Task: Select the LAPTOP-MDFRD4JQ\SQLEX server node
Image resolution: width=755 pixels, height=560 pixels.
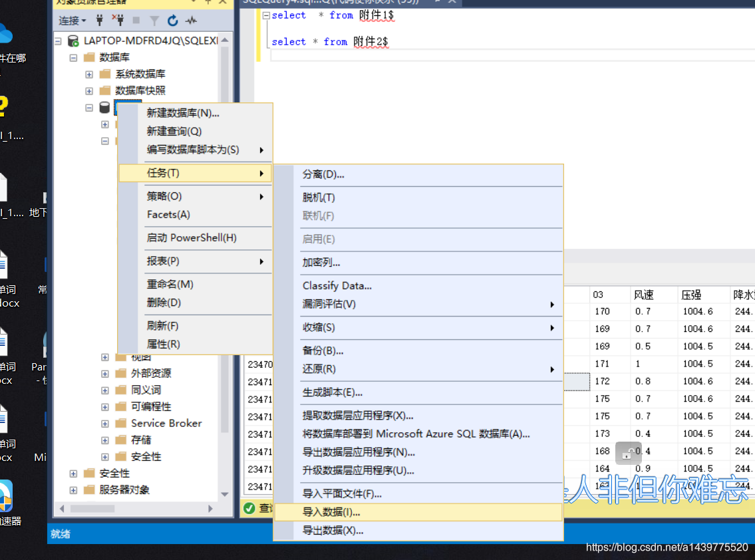Action: [150, 41]
